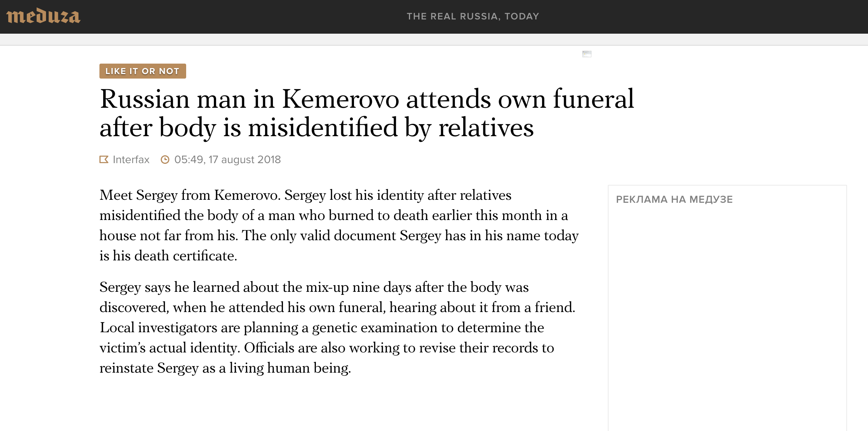Click the clock icon beside the timestamp
Screen dimensions: 868x431
[x=166, y=159]
